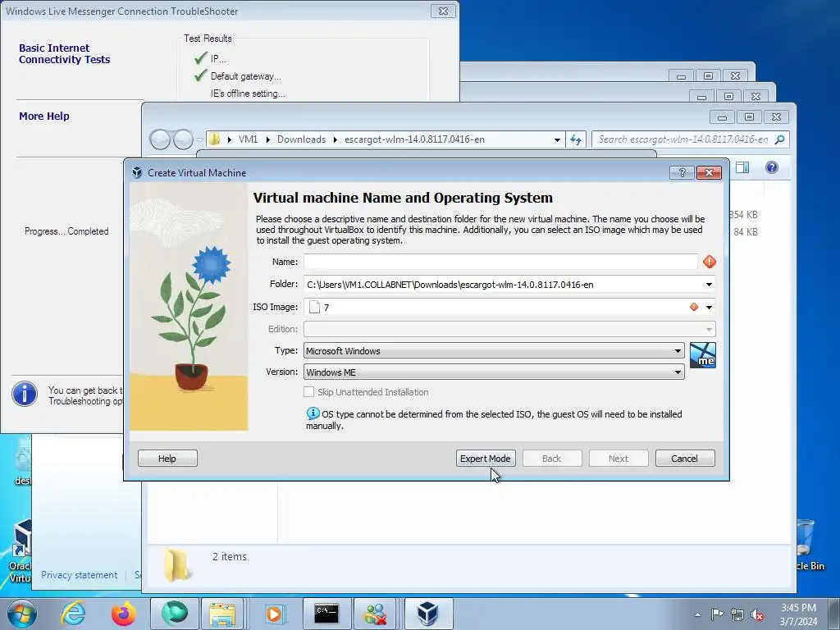Click Action Center flag tray icon
This screenshot has height=630, width=840.
(717, 614)
